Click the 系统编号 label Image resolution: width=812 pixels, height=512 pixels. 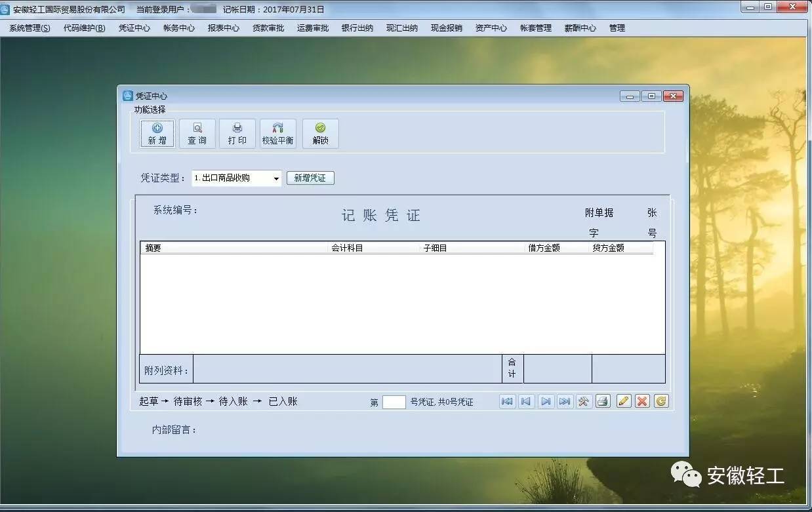pos(176,210)
